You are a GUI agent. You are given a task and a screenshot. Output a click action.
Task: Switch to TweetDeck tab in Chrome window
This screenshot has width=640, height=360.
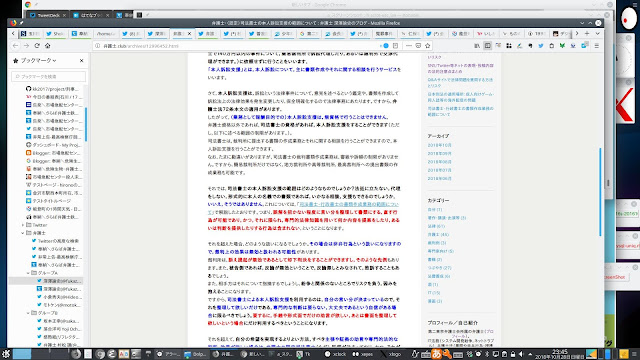click(x=49, y=15)
